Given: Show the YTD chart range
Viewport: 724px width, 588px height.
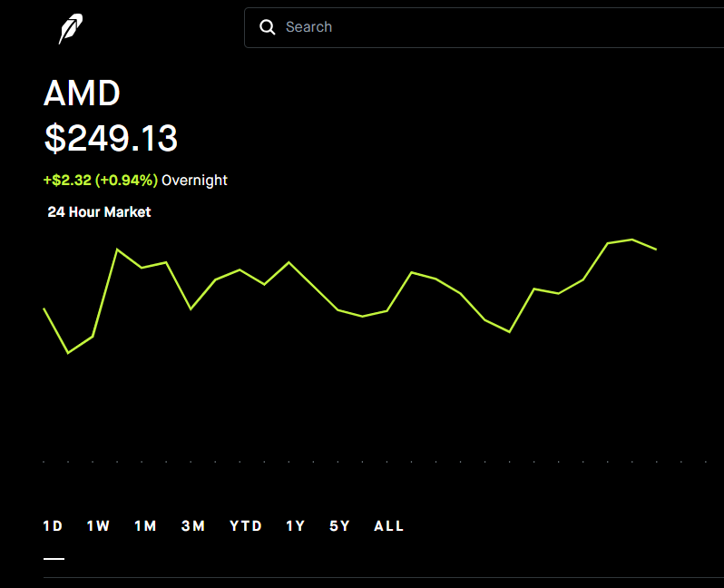Looking at the screenshot, I should 246,525.
